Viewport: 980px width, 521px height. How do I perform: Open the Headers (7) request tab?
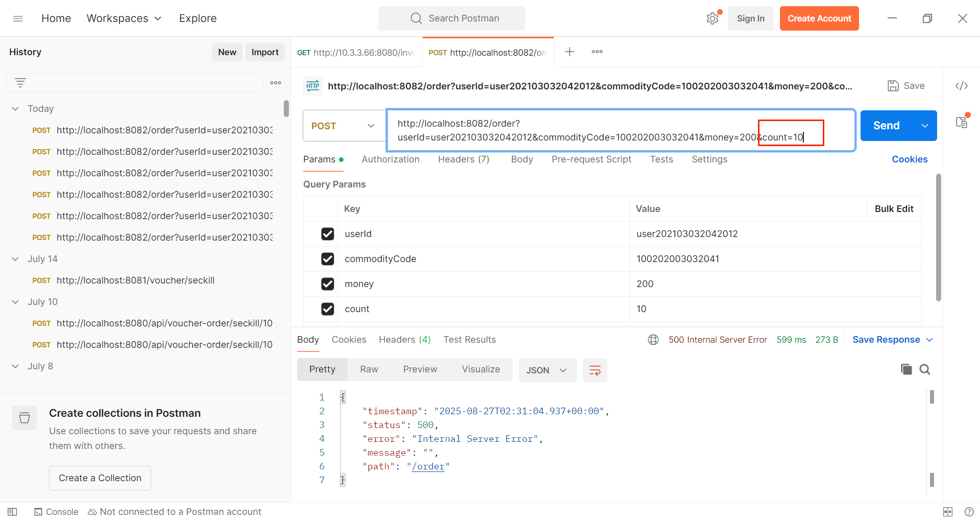click(x=463, y=159)
